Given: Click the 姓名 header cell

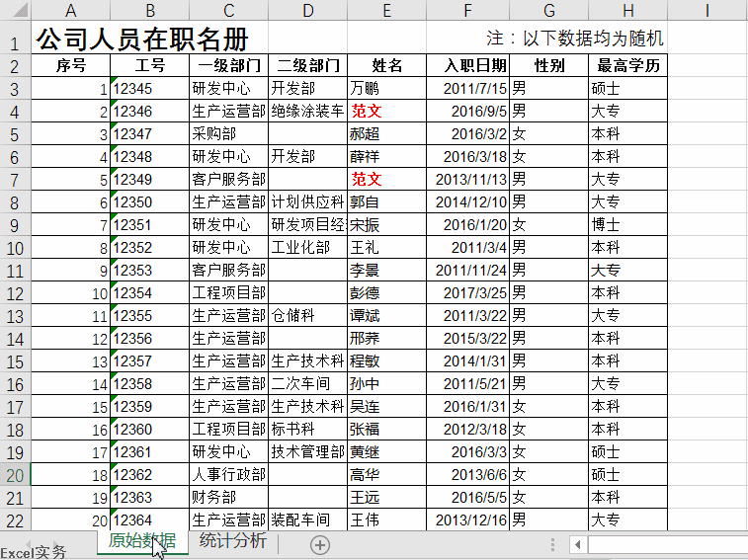Looking at the screenshot, I should click(387, 66).
